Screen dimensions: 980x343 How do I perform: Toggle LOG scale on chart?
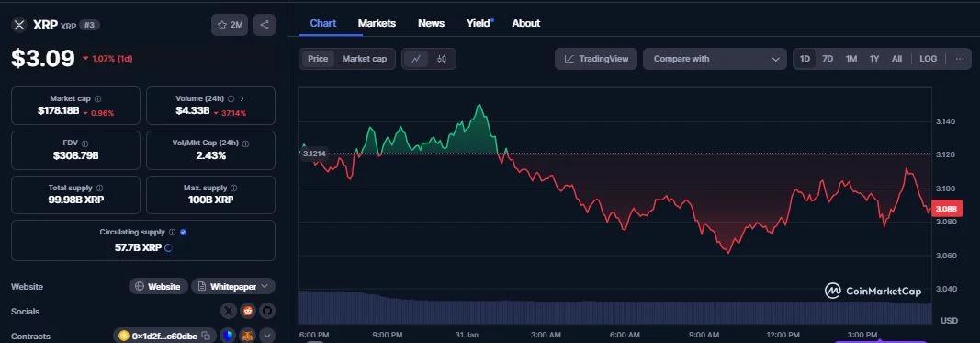pyautogui.click(x=929, y=59)
